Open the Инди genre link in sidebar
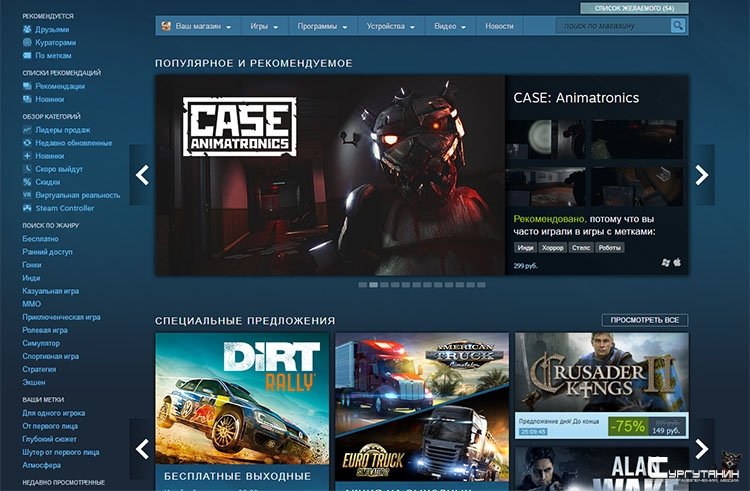This screenshot has width=750, height=491. click(x=31, y=278)
